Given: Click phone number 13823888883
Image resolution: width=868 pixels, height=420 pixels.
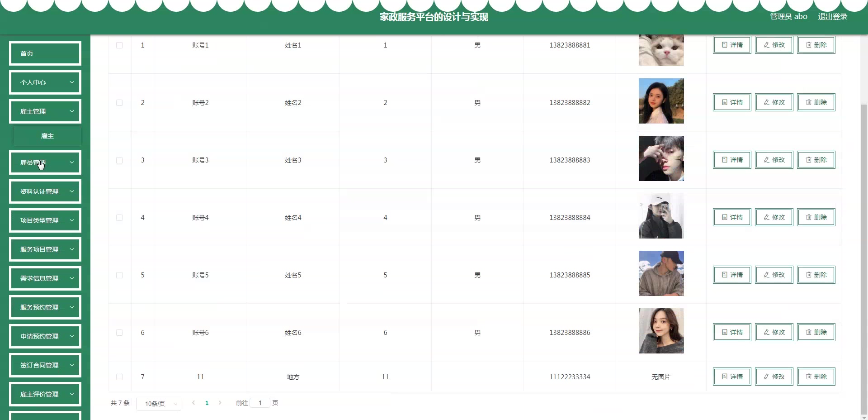Looking at the screenshot, I should (x=570, y=160).
